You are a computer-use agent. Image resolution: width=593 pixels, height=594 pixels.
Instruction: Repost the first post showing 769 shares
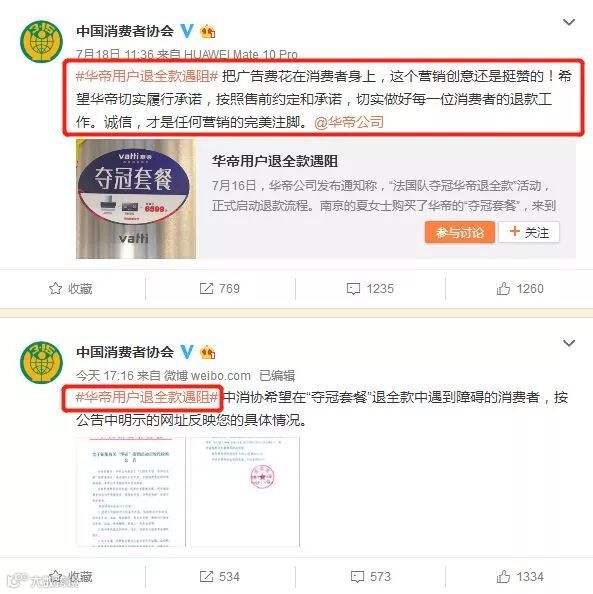(x=220, y=289)
